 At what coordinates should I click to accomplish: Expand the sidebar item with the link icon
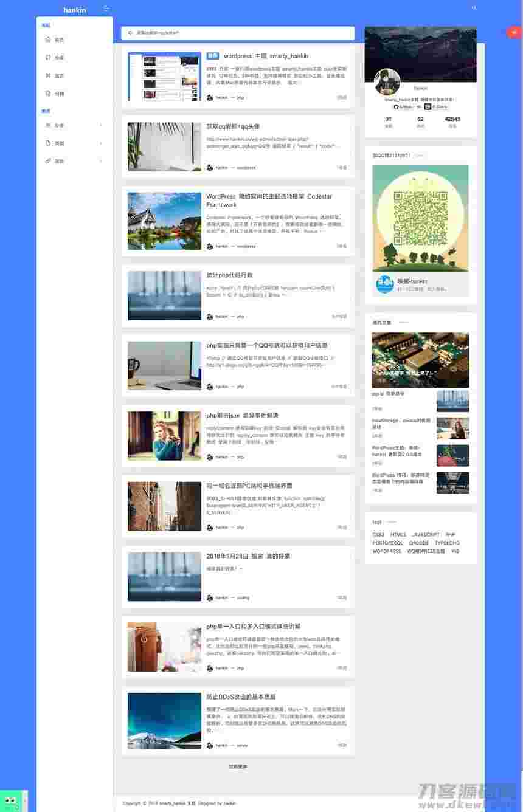[x=74, y=161]
